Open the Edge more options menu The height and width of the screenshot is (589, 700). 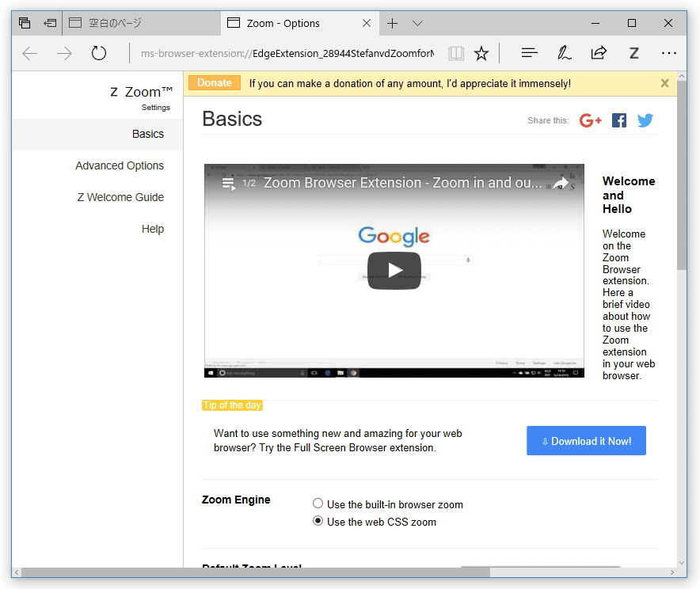[669, 54]
